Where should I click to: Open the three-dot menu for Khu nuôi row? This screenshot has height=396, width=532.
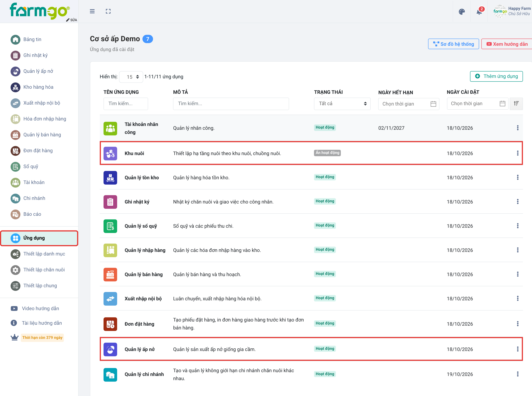coord(518,153)
